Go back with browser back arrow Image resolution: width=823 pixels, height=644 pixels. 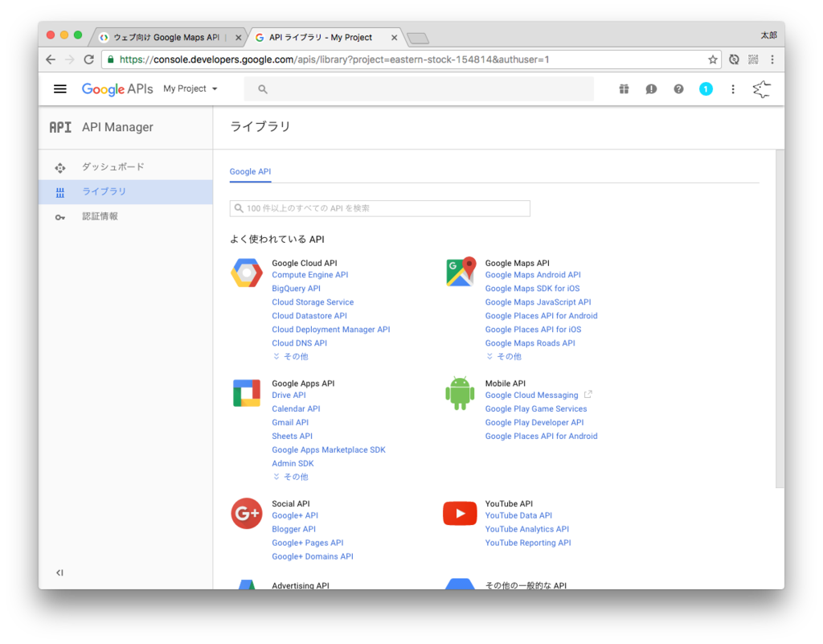pos(51,59)
